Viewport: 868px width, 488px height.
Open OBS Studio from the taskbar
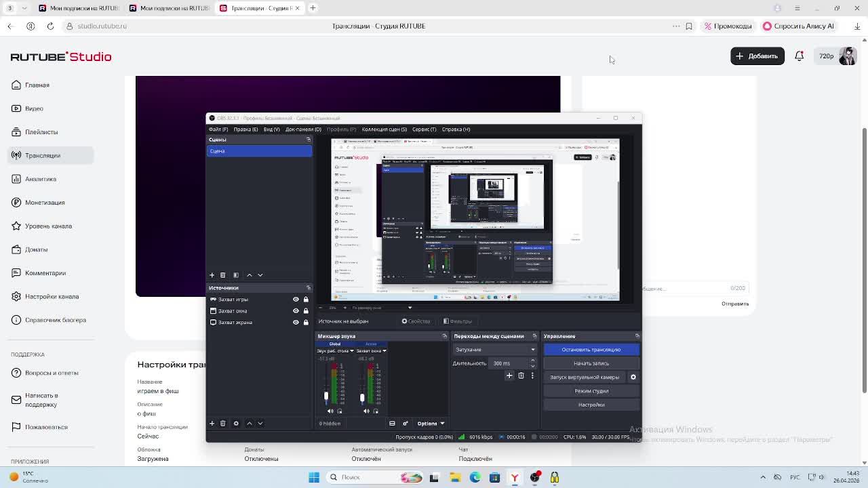click(535, 477)
